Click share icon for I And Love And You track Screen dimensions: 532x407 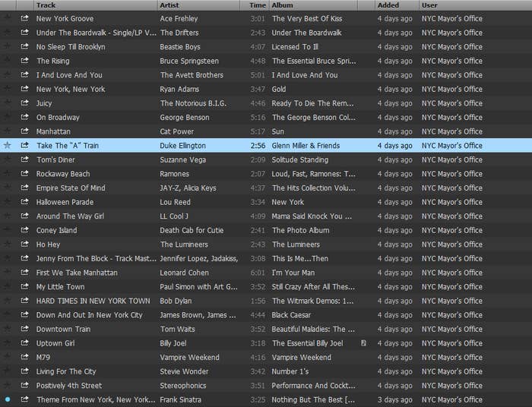24,74
